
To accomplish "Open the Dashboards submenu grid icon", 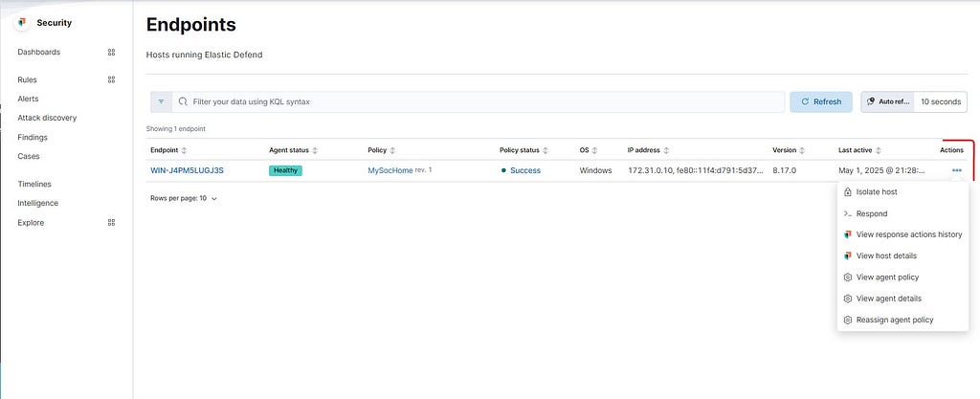I will click(111, 53).
